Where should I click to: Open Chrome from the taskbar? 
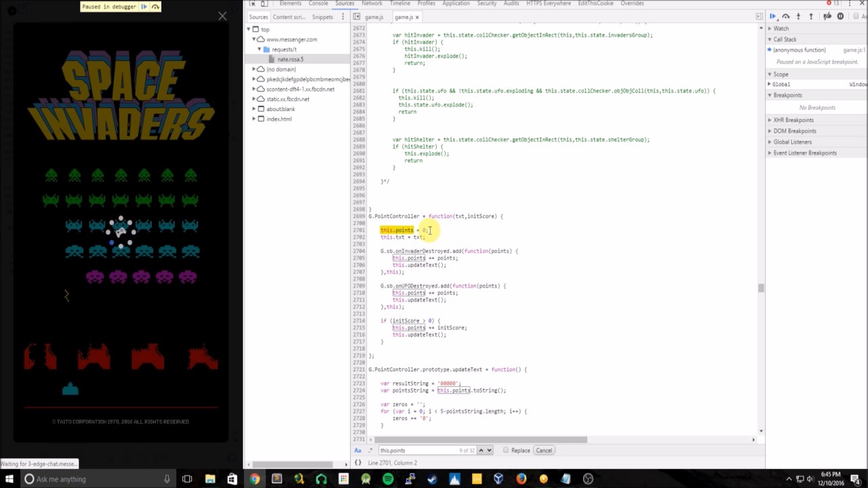pos(254,479)
